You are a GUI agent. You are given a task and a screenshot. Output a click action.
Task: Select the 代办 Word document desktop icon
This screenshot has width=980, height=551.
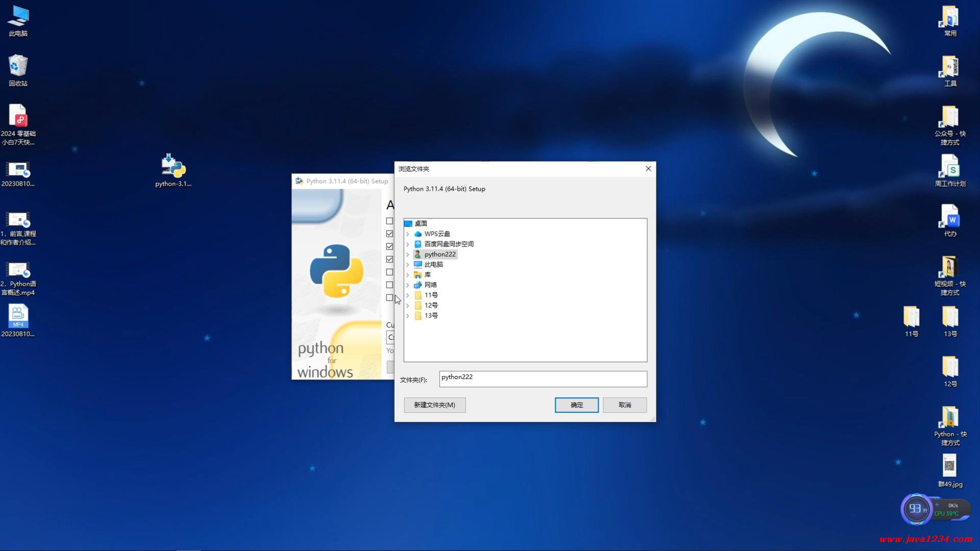(950, 220)
